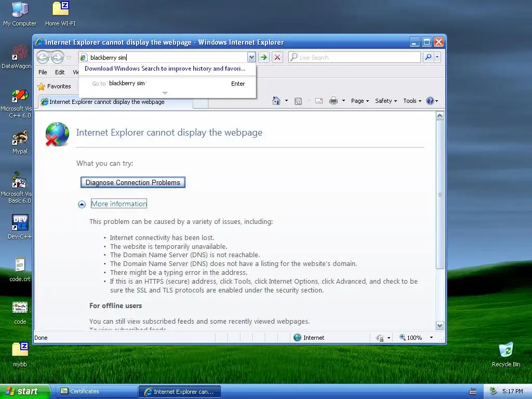532x399 pixels.
Task: Open Home button dropdown arrow
Action: click(286, 101)
